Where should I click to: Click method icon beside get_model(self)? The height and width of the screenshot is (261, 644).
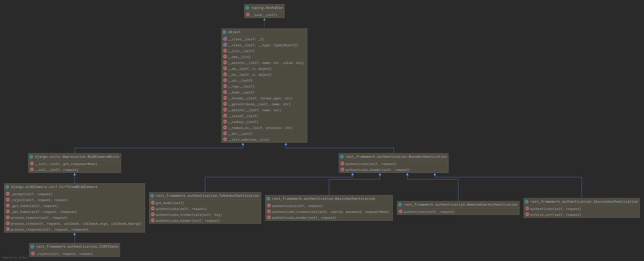point(153,203)
